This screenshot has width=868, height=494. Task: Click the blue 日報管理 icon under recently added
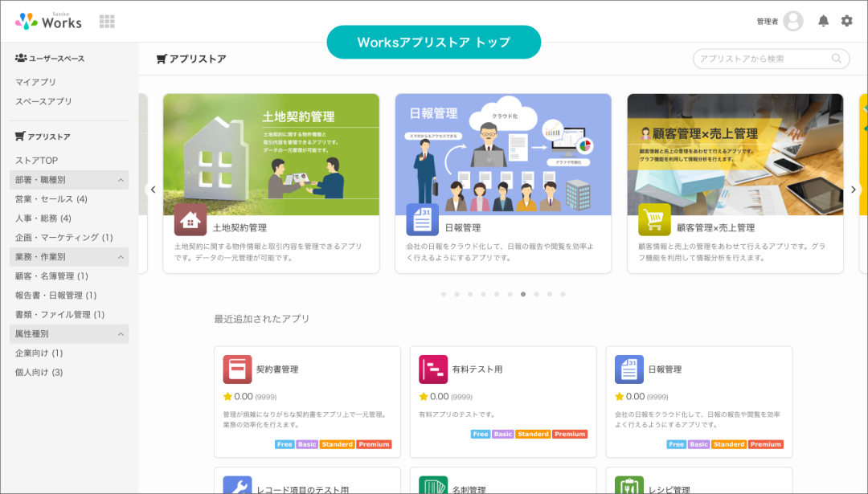629,369
